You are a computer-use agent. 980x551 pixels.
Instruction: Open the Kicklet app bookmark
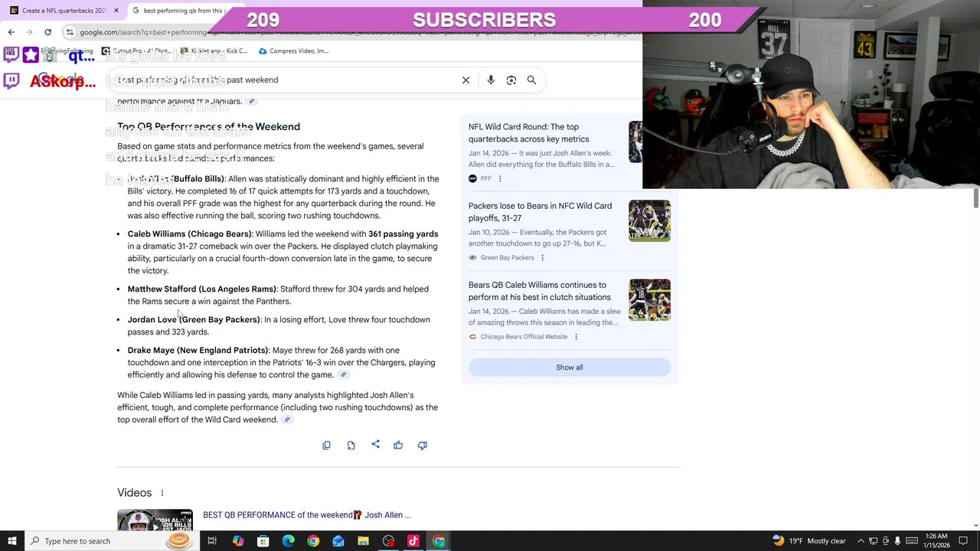click(x=213, y=51)
